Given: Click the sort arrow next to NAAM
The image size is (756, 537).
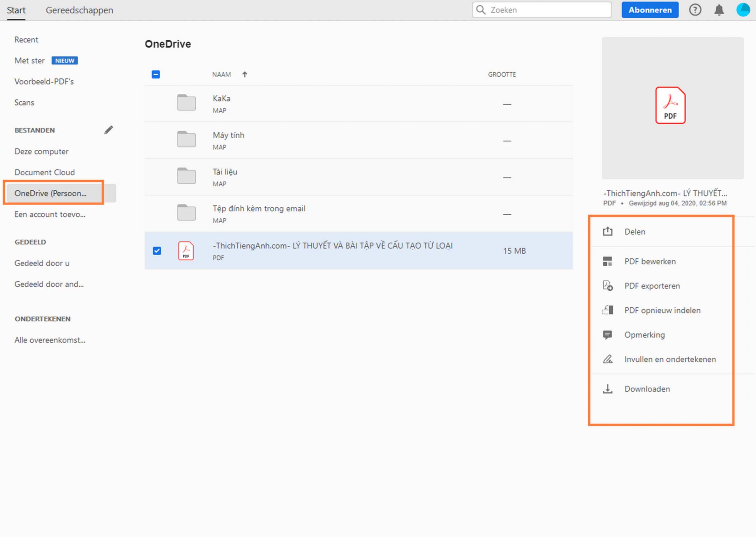Looking at the screenshot, I should click(x=245, y=74).
